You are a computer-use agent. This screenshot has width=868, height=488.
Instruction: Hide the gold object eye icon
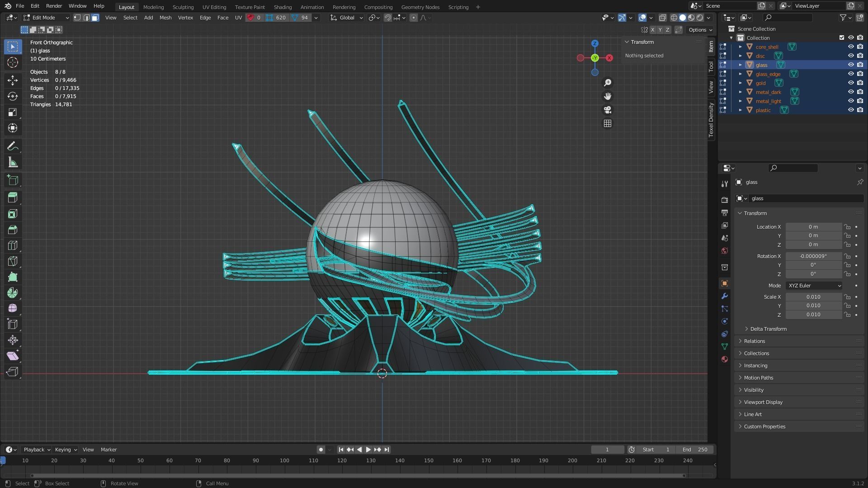(850, 83)
